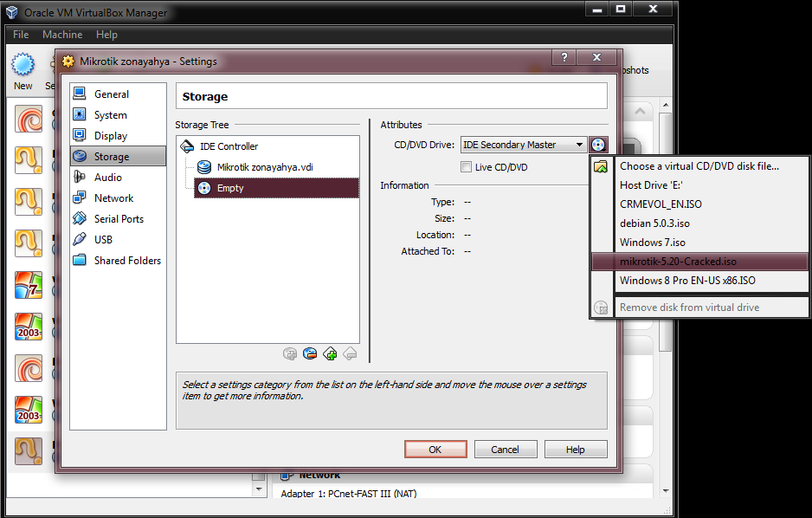
Task: Open the Serial Ports settings category
Action: 118,218
